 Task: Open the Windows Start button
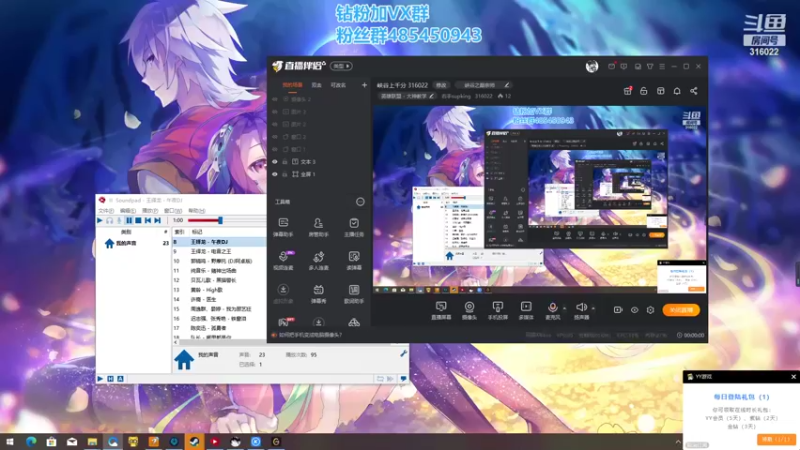(10, 442)
